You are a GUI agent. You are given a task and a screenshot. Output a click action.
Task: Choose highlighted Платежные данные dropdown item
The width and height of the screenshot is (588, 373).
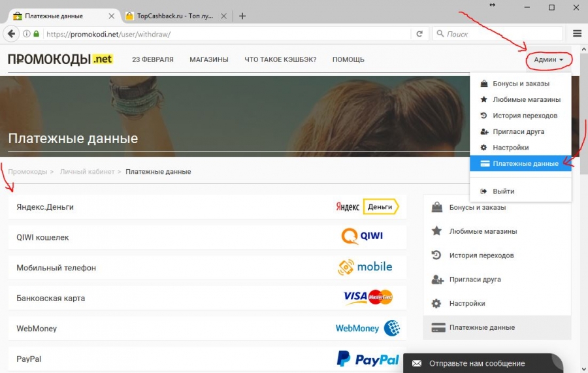click(521, 164)
